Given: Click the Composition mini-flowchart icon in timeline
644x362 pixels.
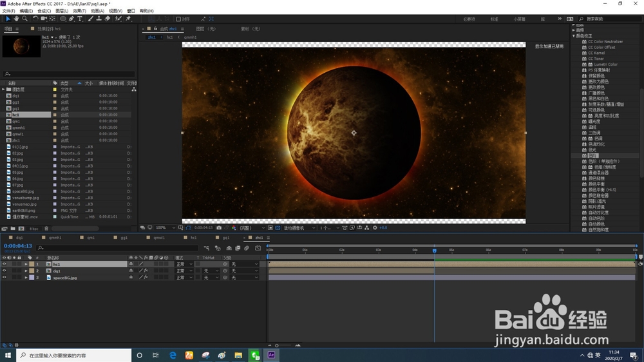Looking at the screenshot, I should point(207,248).
